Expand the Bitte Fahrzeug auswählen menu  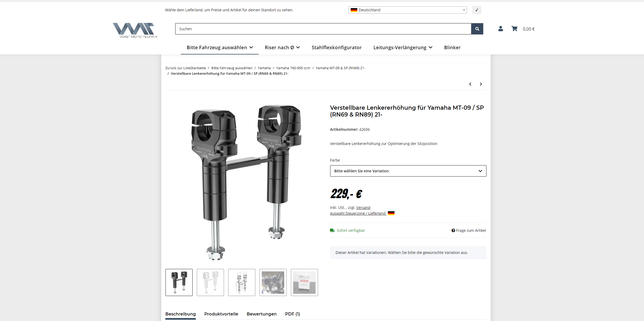(220, 48)
